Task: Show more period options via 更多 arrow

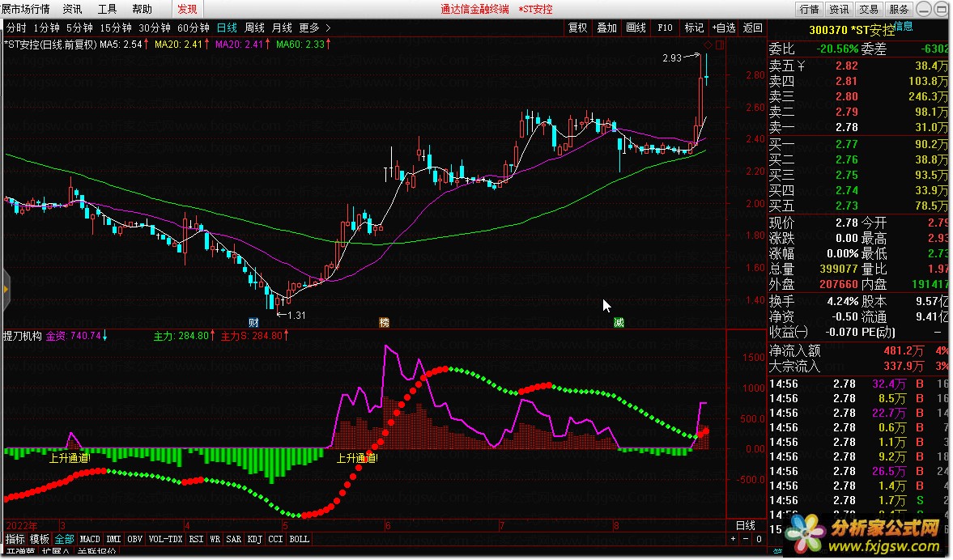Action: click(328, 28)
